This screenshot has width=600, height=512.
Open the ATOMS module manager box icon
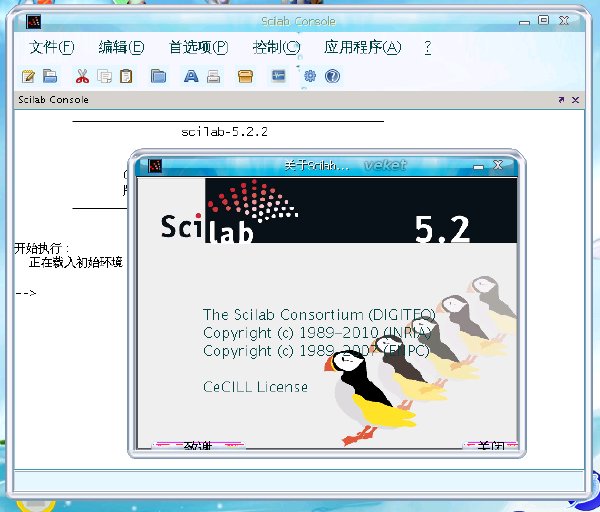pos(245,76)
